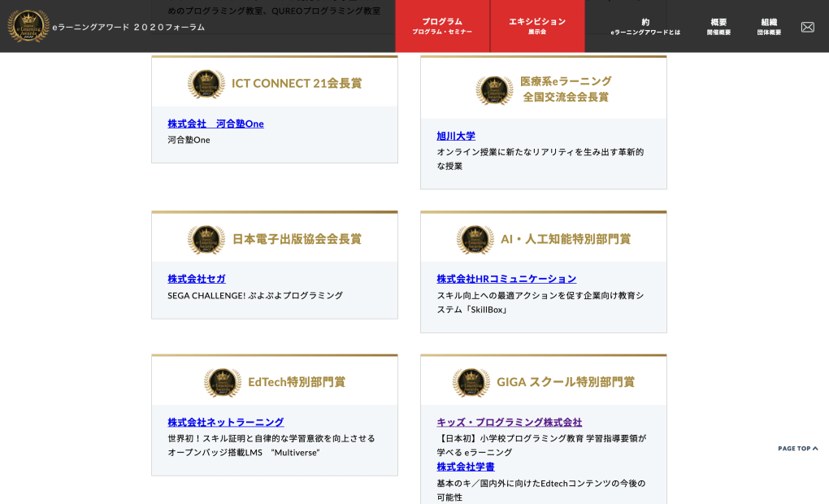Open the 旭川大学 link
829x504 pixels.
click(456, 136)
